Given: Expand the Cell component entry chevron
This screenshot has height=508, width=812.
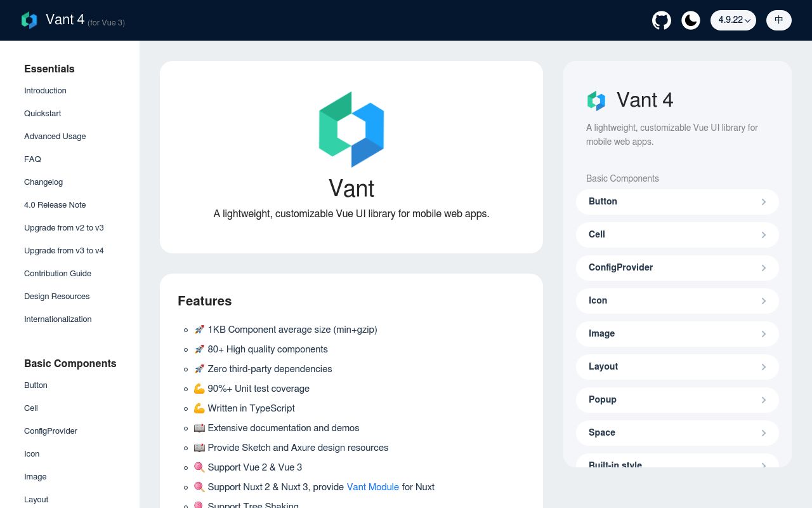Looking at the screenshot, I should (764, 235).
